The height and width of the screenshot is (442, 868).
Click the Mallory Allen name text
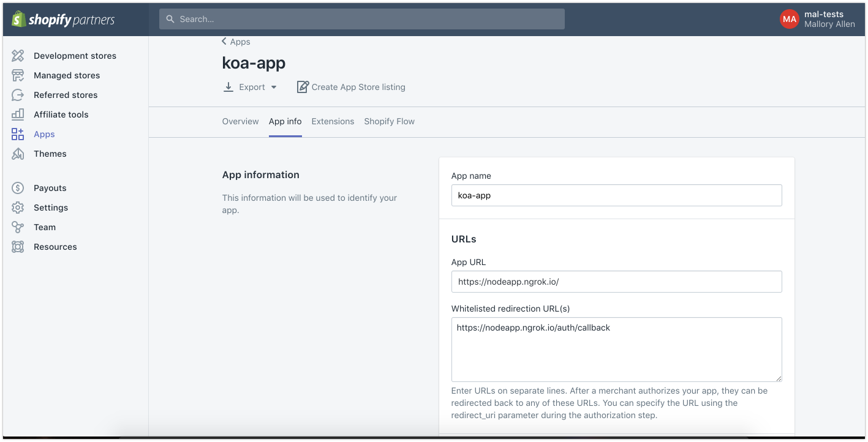point(829,24)
